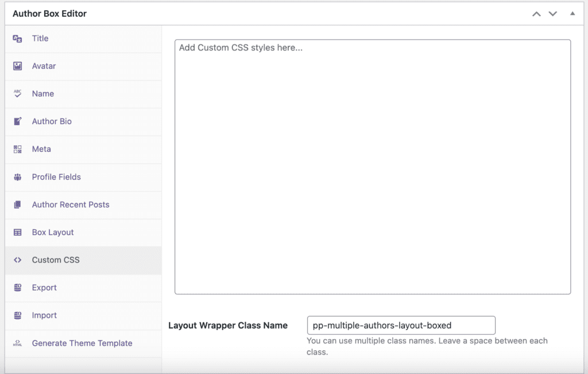Select the Meta QR-style icon

[x=18, y=149]
